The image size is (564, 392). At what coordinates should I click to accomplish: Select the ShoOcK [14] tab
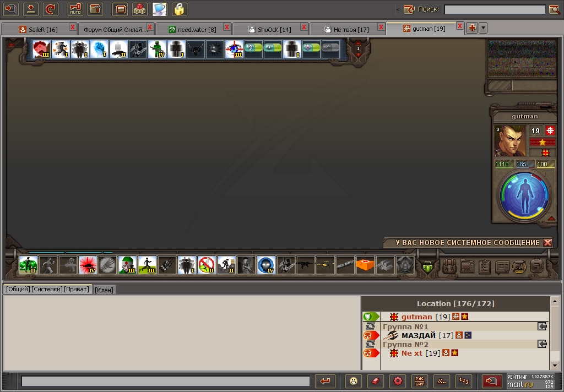[x=270, y=30]
